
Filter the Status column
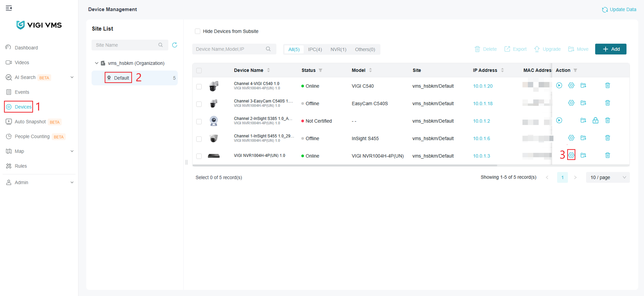(x=320, y=70)
